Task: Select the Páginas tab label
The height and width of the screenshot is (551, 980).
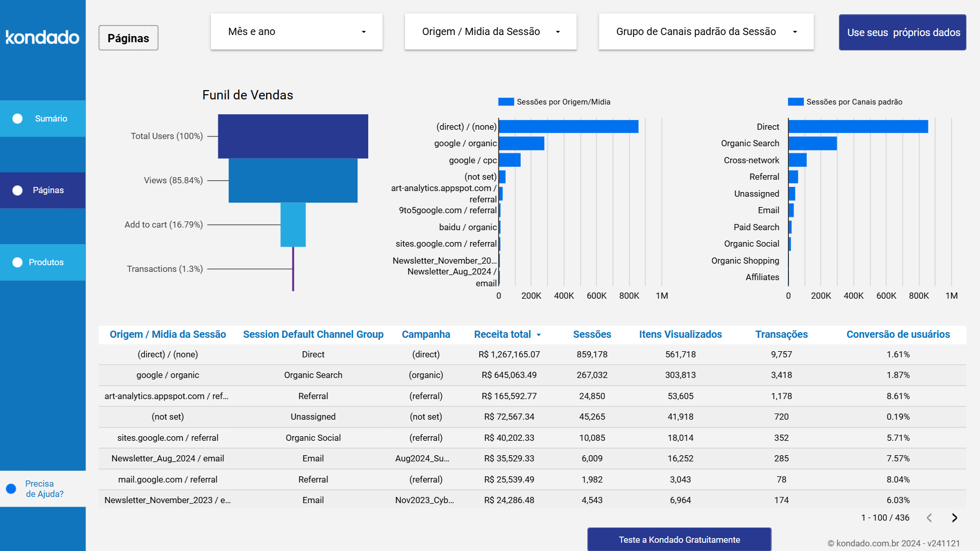Action: pyautogui.click(x=128, y=38)
